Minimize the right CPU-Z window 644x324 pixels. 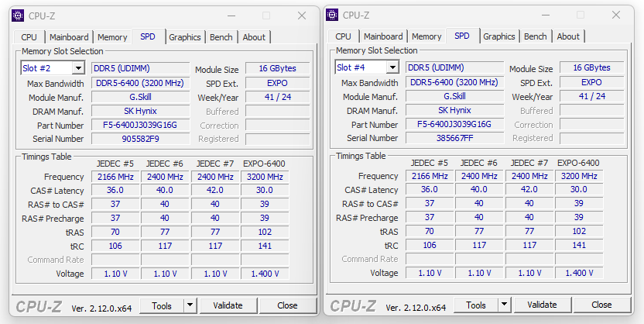pos(546,16)
